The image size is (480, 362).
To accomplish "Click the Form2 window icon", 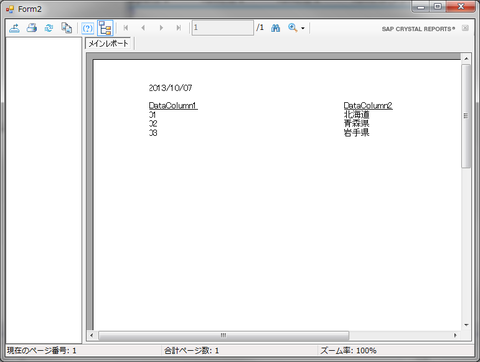I will coord(10,9).
